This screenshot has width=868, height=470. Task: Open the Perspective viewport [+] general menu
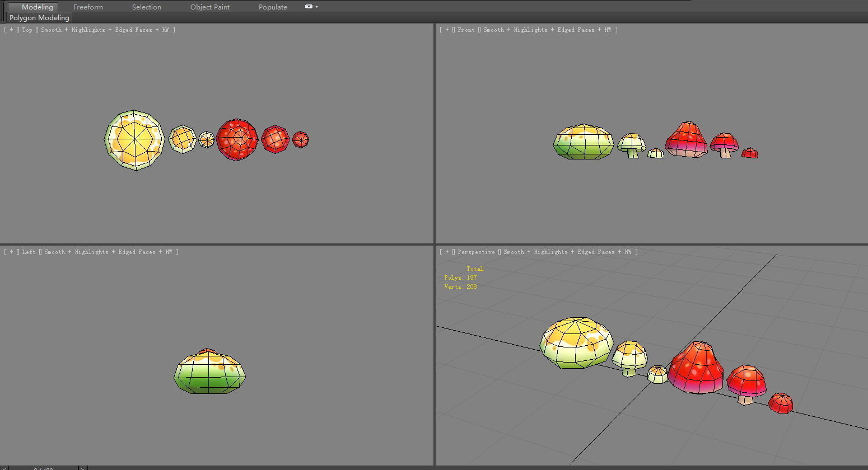(447, 252)
